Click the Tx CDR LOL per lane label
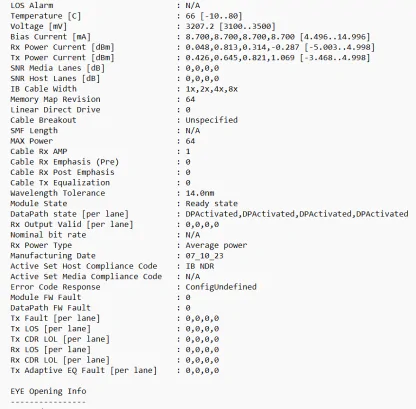 pyautogui.click(x=60, y=339)
